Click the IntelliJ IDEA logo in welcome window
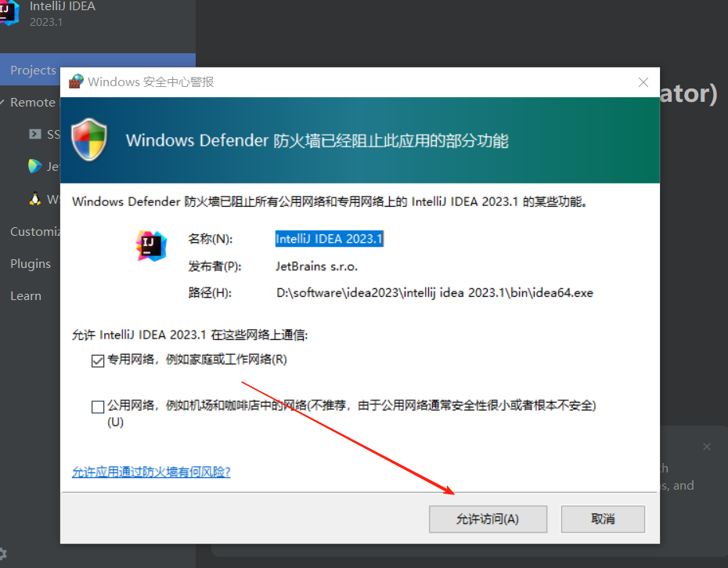Viewport: 728px width, 568px height. pyautogui.click(x=9, y=13)
